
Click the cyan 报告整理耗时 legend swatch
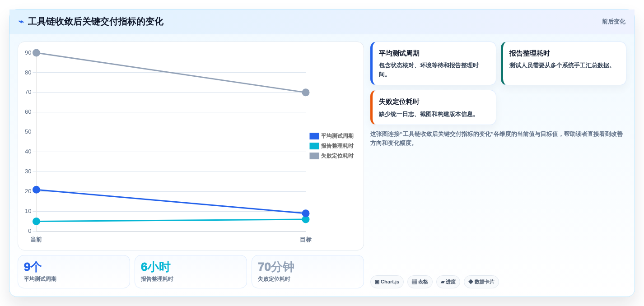click(x=314, y=146)
